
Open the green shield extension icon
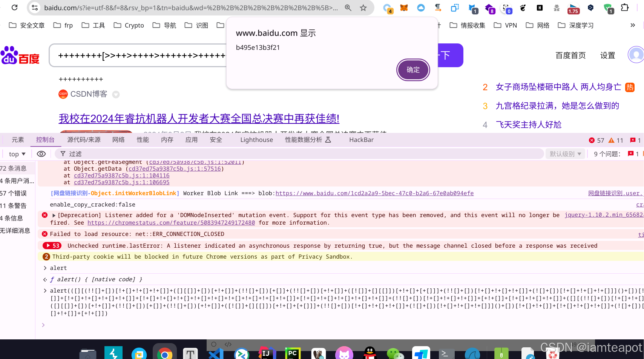(608, 8)
